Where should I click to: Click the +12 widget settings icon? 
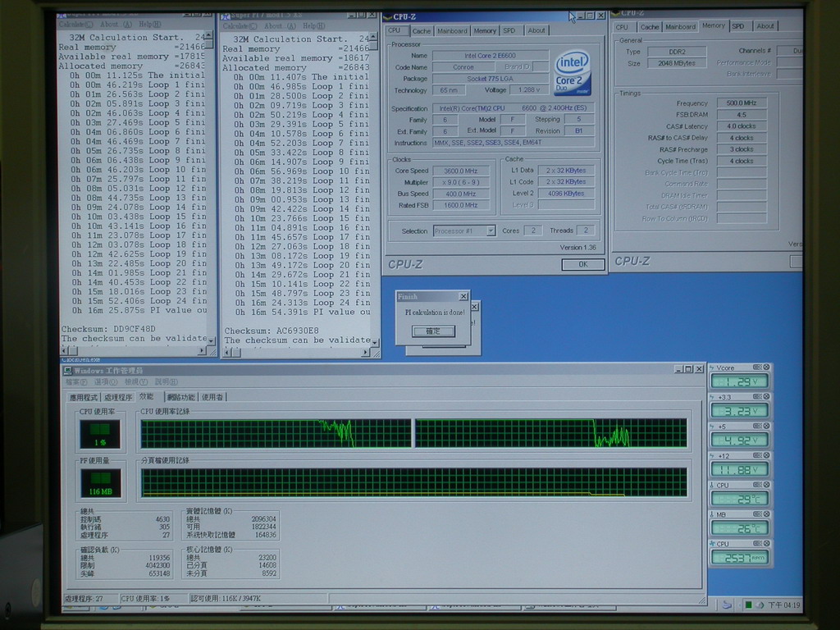[x=757, y=455]
